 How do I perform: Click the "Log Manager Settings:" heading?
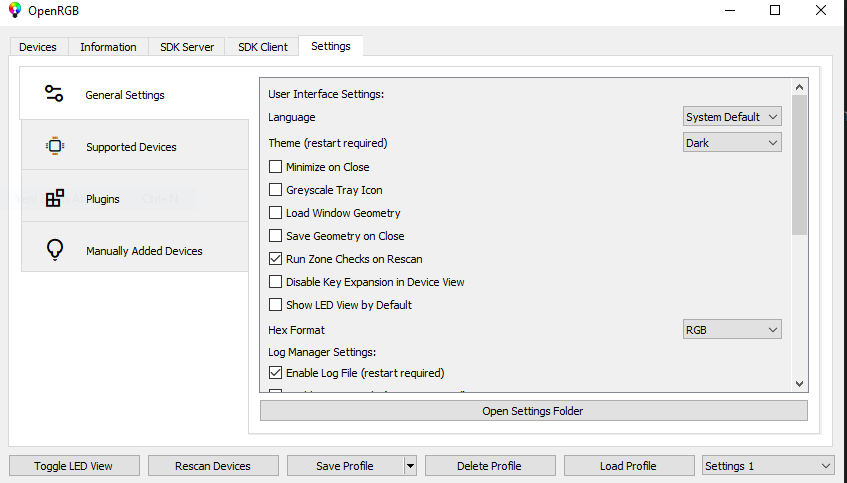click(322, 352)
